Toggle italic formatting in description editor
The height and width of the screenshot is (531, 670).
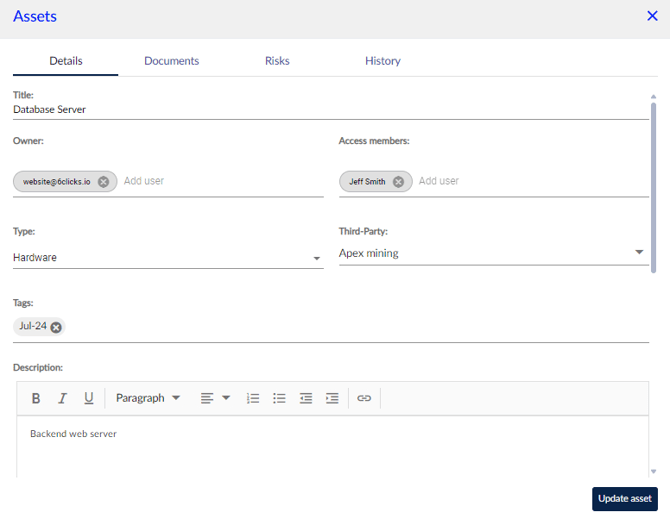[62, 398]
